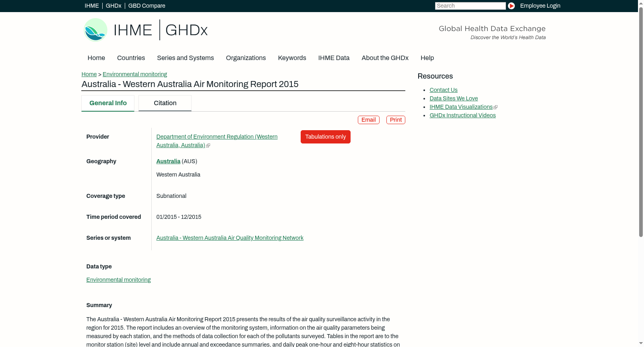Click the scrollbar up arrow

coord(641,3)
